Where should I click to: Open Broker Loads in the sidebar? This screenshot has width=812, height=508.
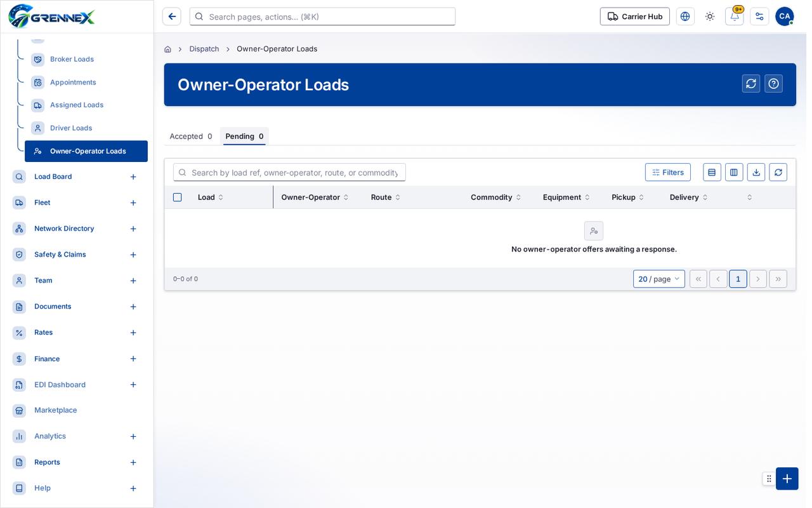point(72,59)
